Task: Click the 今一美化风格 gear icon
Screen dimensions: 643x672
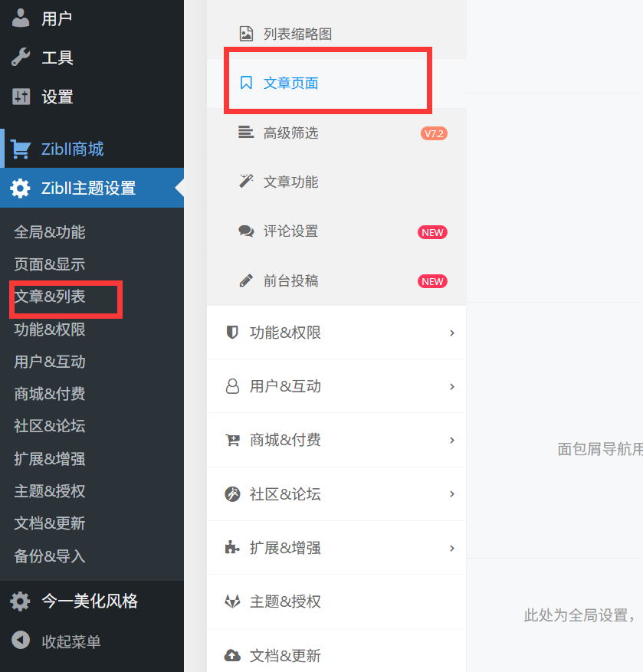Action: coord(20,602)
